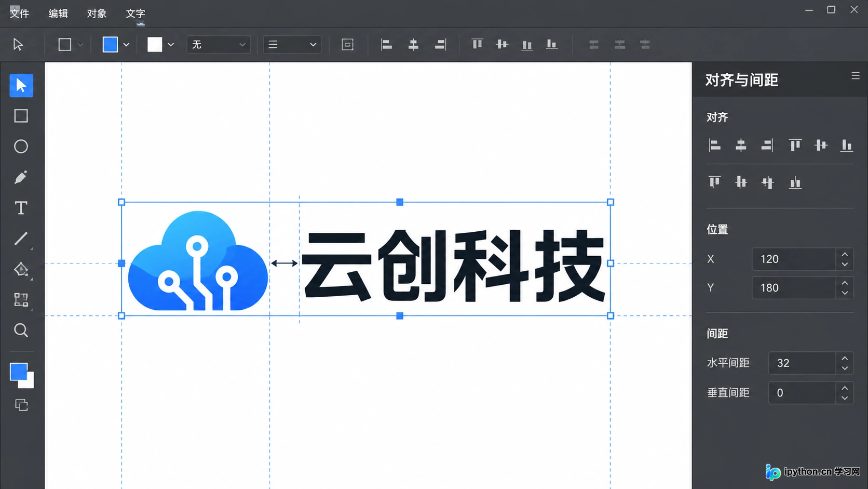Viewport: 868px width, 489px height.
Task: Click align right icon in top toolbar
Action: (440, 45)
